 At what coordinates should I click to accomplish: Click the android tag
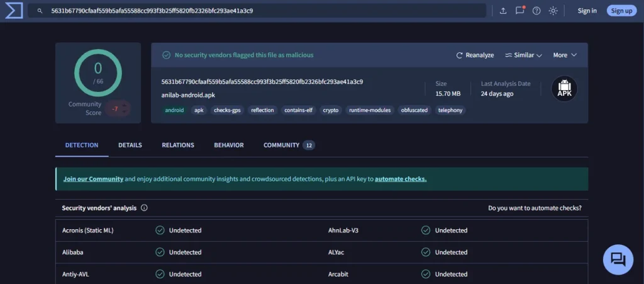175,110
